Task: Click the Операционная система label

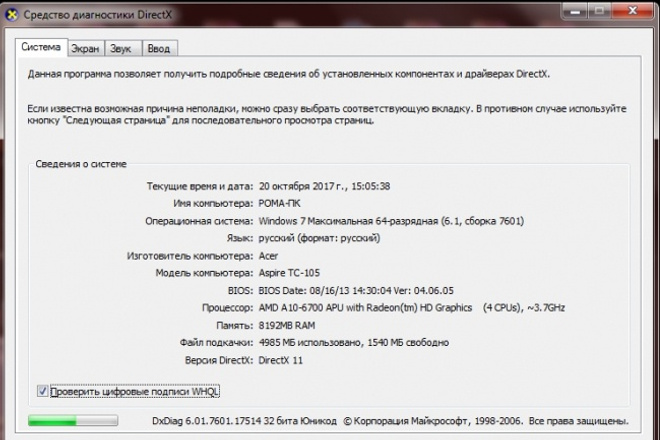Action: pos(199,221)
